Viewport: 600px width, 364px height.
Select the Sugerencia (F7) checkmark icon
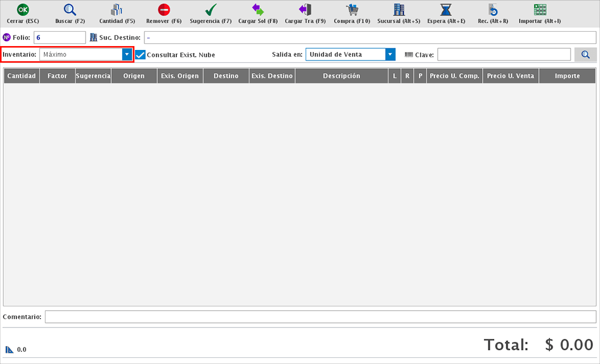(x=211, y=10)
